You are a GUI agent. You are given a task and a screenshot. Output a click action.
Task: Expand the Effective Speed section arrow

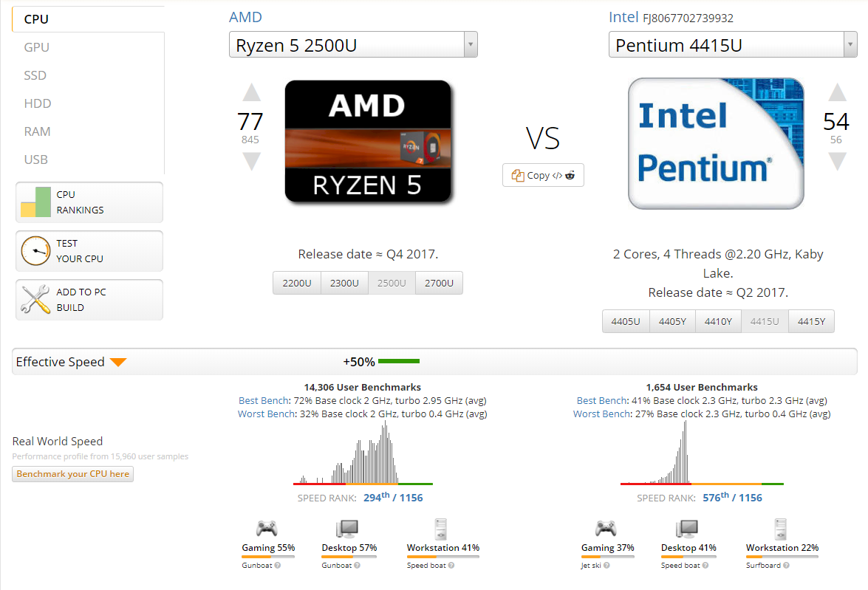click(x=118, y=362)
